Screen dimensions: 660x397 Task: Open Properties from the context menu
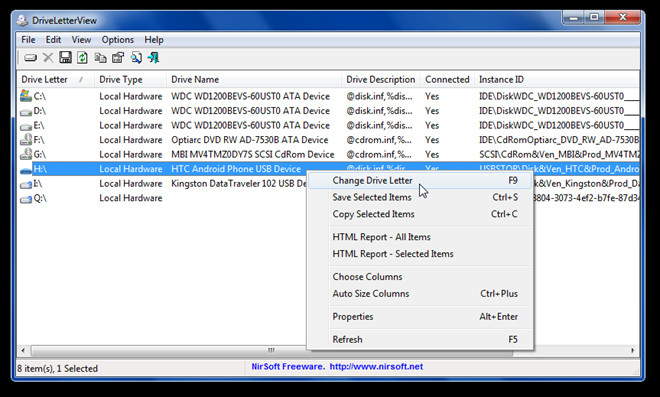[x=421, y=317]
